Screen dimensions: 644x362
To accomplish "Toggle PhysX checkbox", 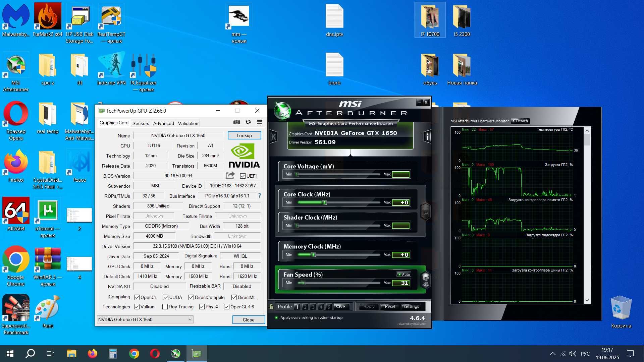I will 202,306.
